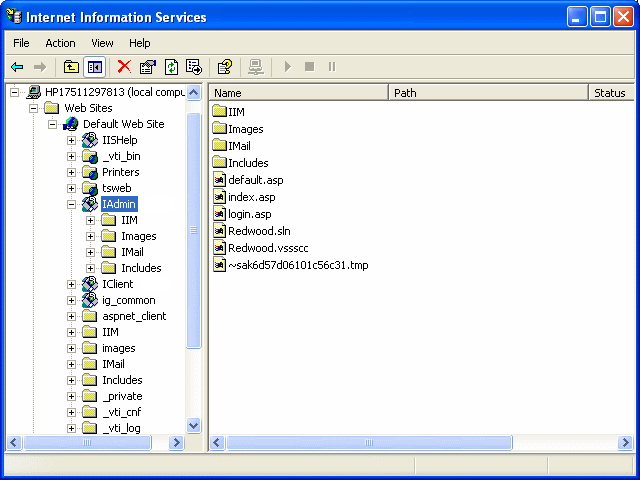Expand the IISHelp tree node
Image resolution: width=640 pixels, height=480 pixels.
(72, 140)
